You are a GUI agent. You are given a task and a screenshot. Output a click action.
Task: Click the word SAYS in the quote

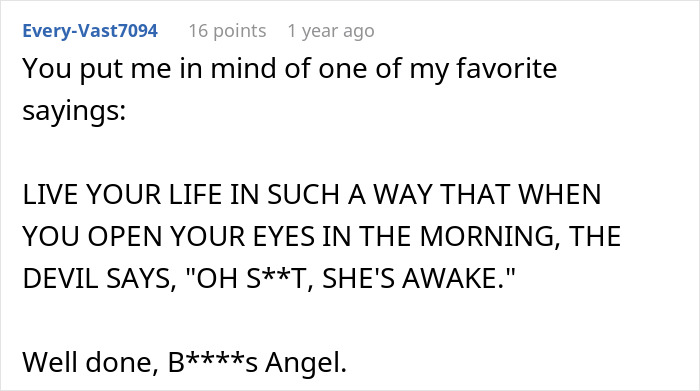(141, 279)
